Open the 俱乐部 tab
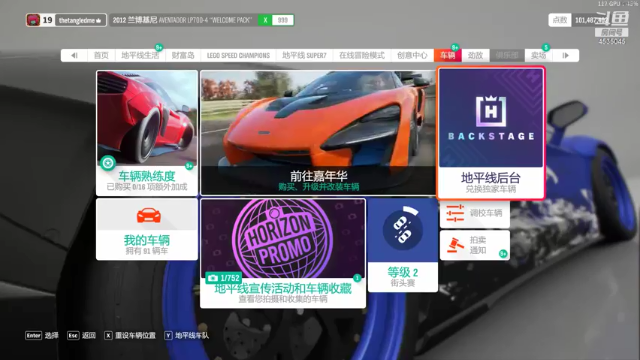 507,56
